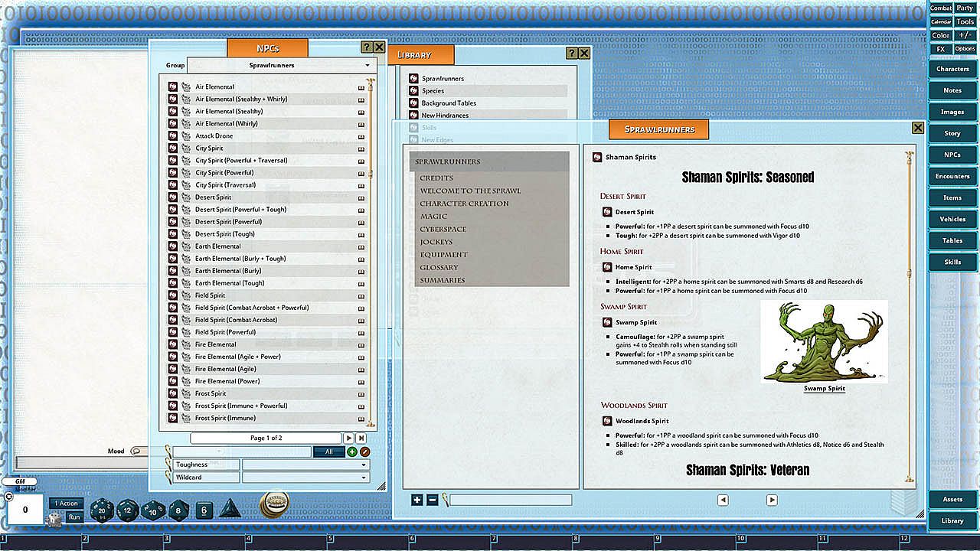Open the Earth Elemental link icon
This screenshot has width=980, height=551.
tap(173, 246)
